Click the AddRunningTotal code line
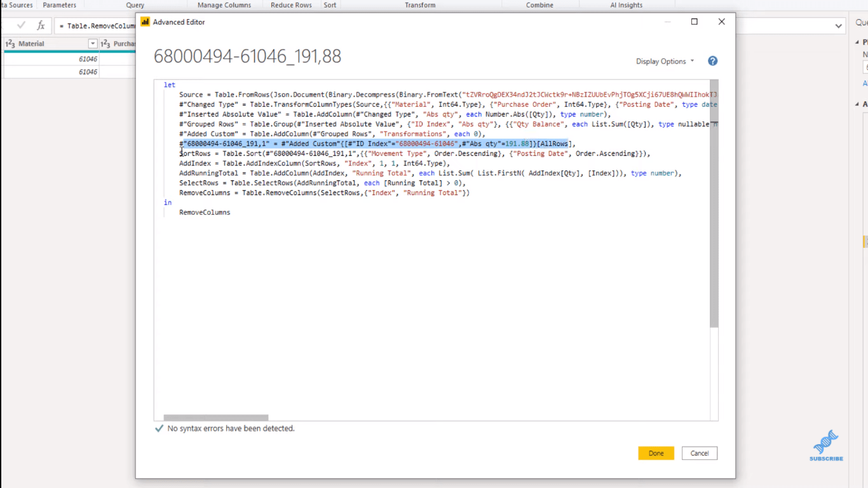868x488 pixels. 430,173
